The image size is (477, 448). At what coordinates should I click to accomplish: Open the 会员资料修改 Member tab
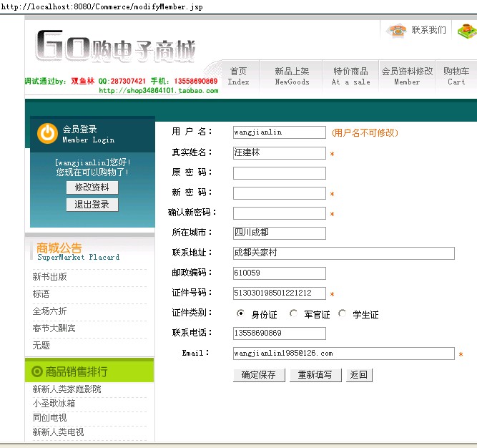pyautogui.click(x=407, y=76)
